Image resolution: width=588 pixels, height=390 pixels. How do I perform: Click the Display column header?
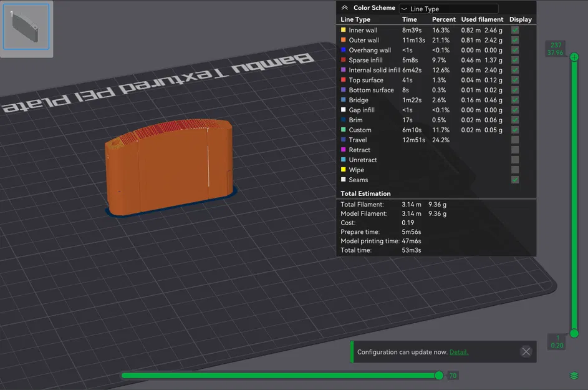[521, 19]
